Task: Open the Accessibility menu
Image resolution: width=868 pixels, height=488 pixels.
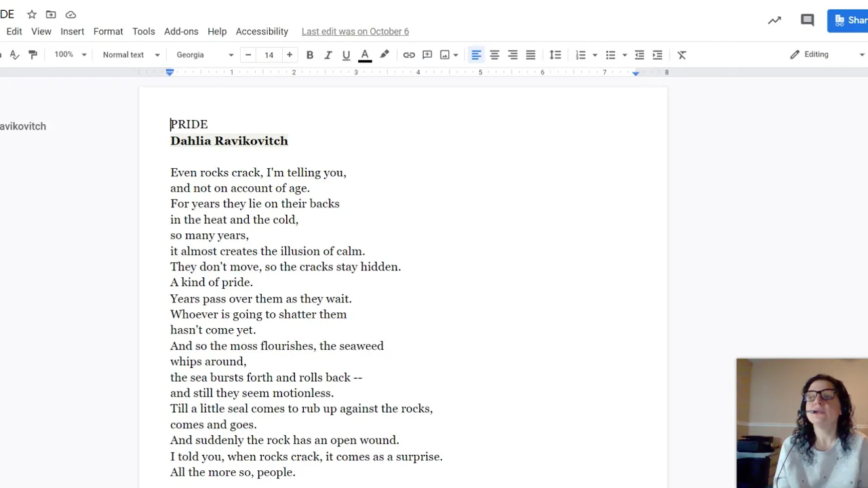Action: click(x=262, y=31)
